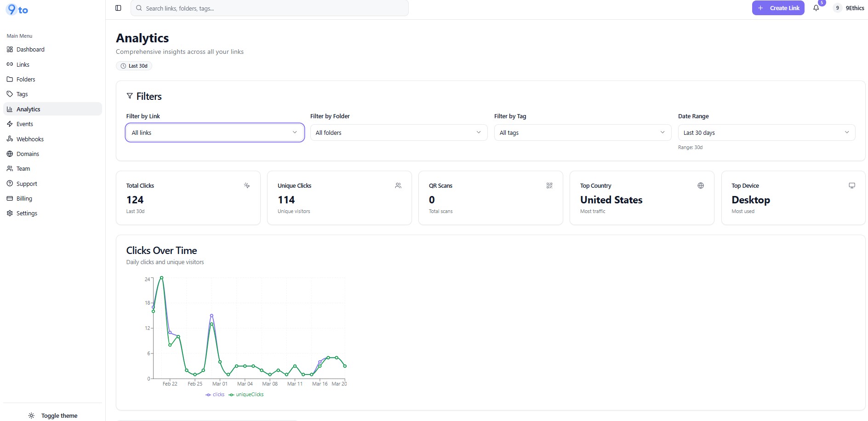Click the Mar 01 data point on chart
Screen dimensions: 868x421
pyautogui.click(x=220, y=362)
